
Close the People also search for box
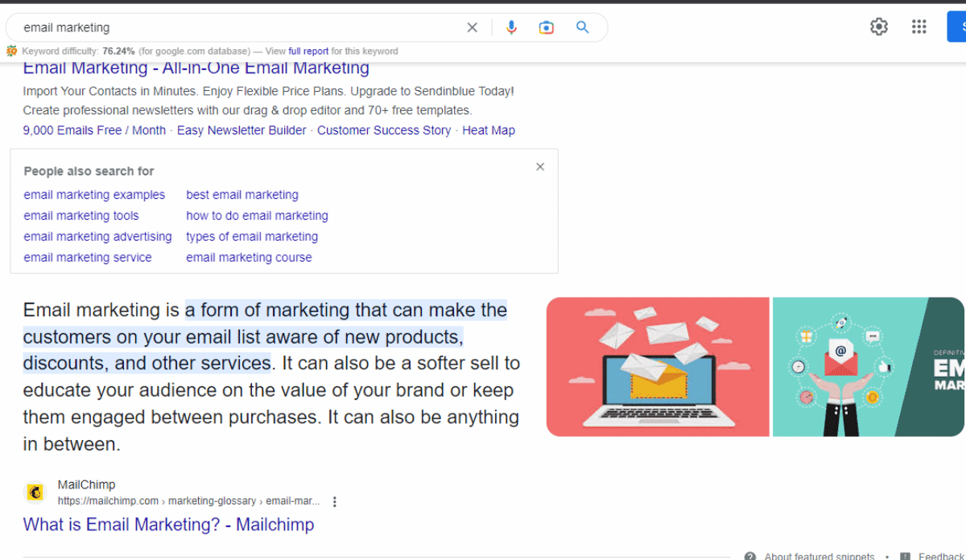coord(540,167)
